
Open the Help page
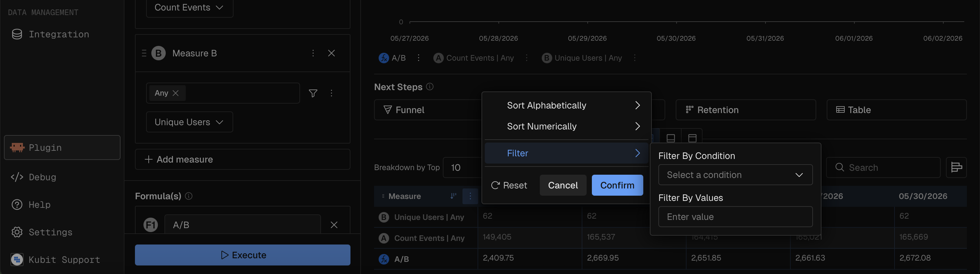point(31,205)
